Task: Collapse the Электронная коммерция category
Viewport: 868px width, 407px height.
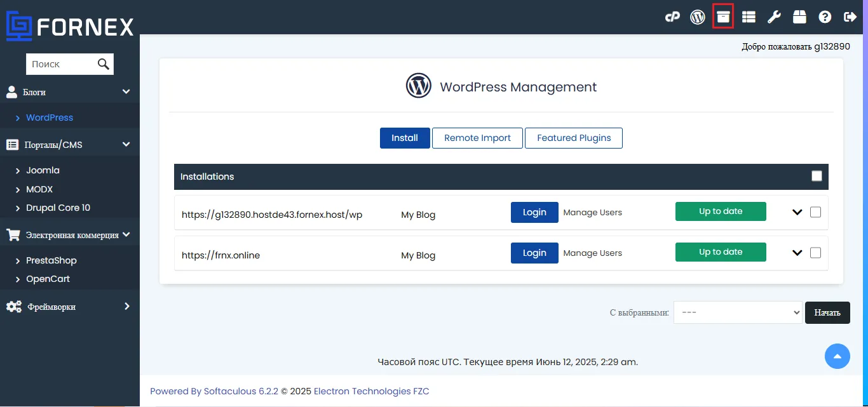Action: tap(126, 234)
